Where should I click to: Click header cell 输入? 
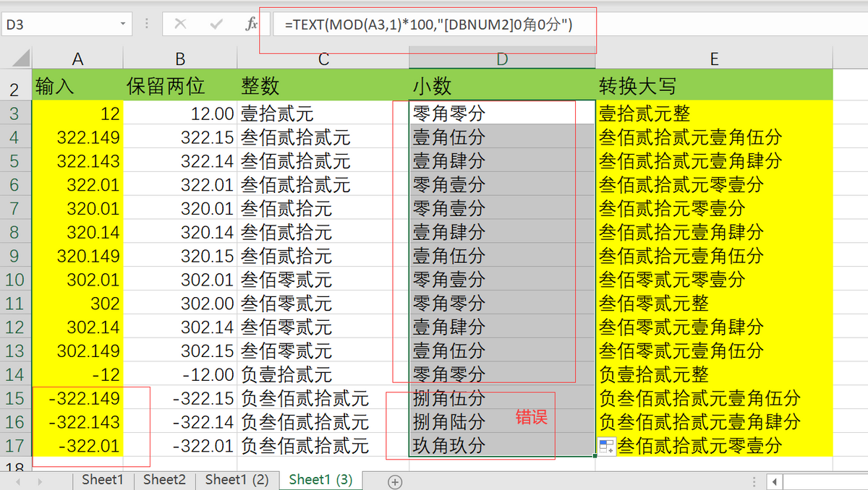coord(77,86)
